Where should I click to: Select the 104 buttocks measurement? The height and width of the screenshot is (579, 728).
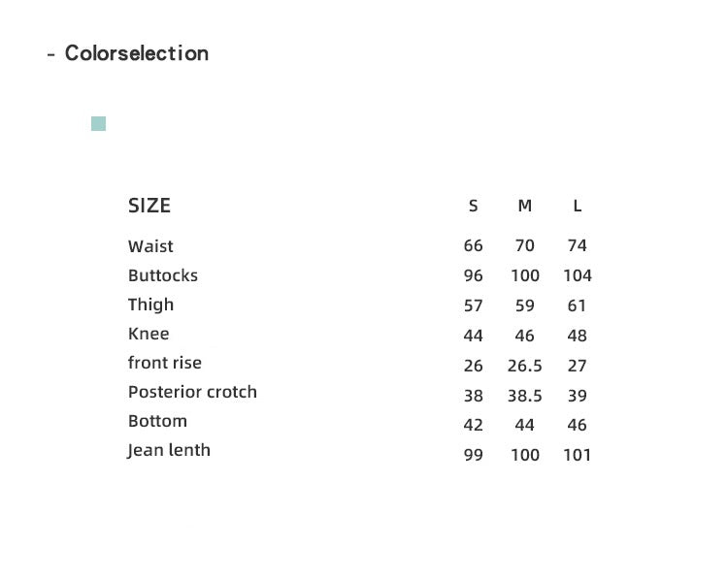578,275
